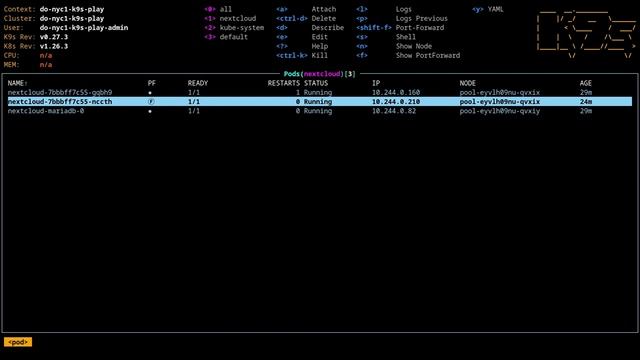Click the pod breadcrumb at bottom
Image resolution: width=640 pixels, height=360 pixels.
tap(18, 342)
